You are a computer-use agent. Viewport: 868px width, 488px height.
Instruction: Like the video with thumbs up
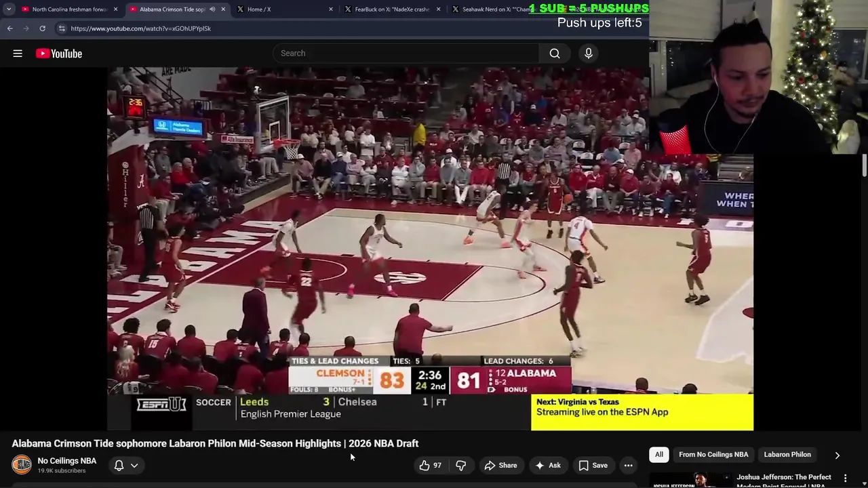pos(430,465)
